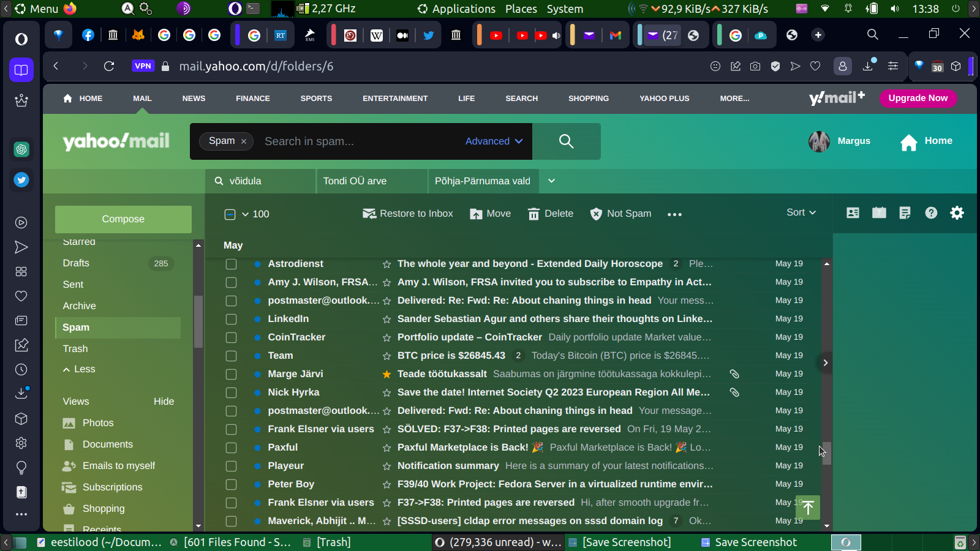
Task: Click the Photos view icon in sidebar
Action: tap(69, 423)
